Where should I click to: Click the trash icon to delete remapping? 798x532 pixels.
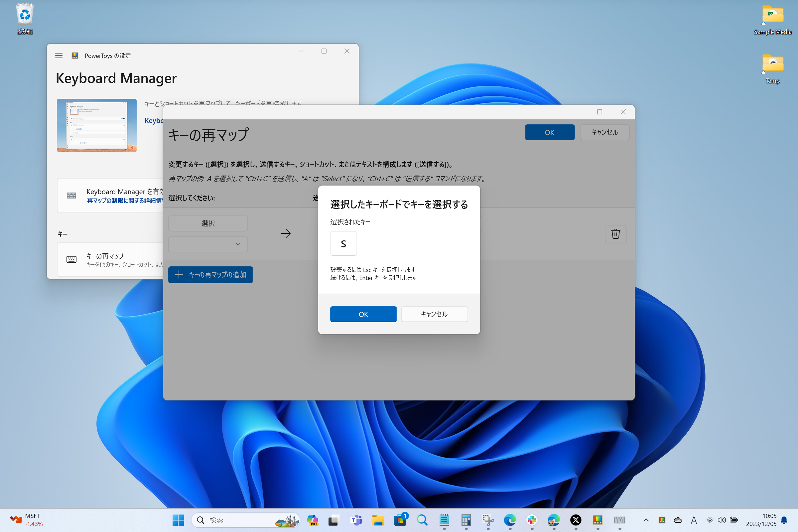tap(615, 234)
